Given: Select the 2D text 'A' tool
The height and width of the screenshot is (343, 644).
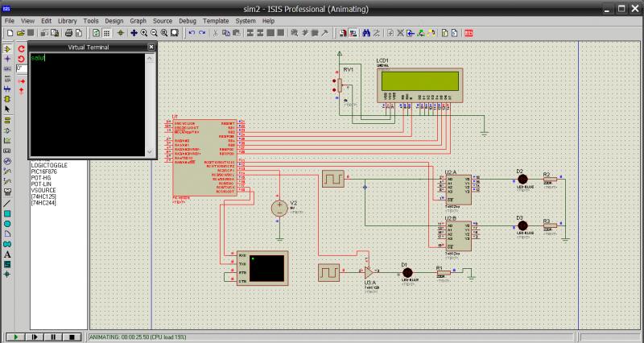Looking at the screenshot, I should (x=7, y=254).
